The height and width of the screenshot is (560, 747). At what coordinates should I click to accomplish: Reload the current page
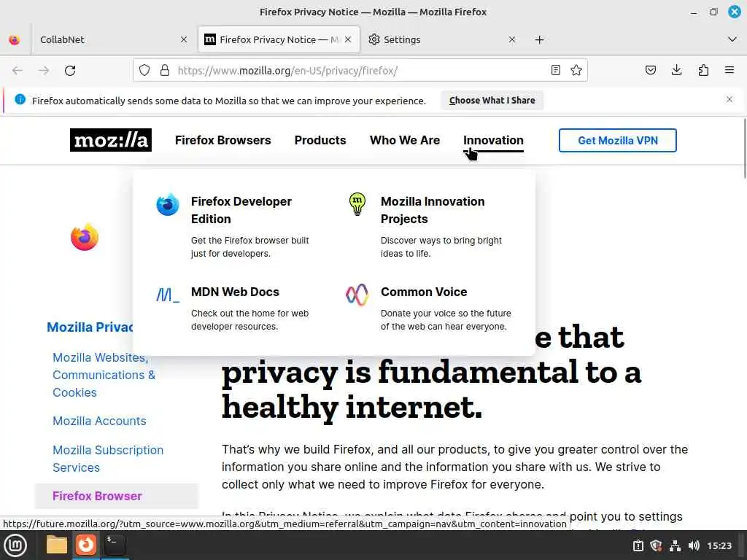(70, 71)
